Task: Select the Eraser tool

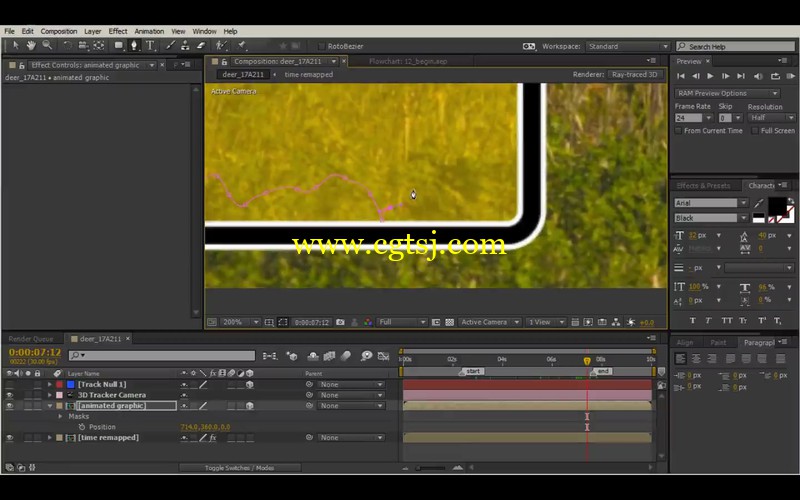Action: pyautogui.click(x=201, y=45)
